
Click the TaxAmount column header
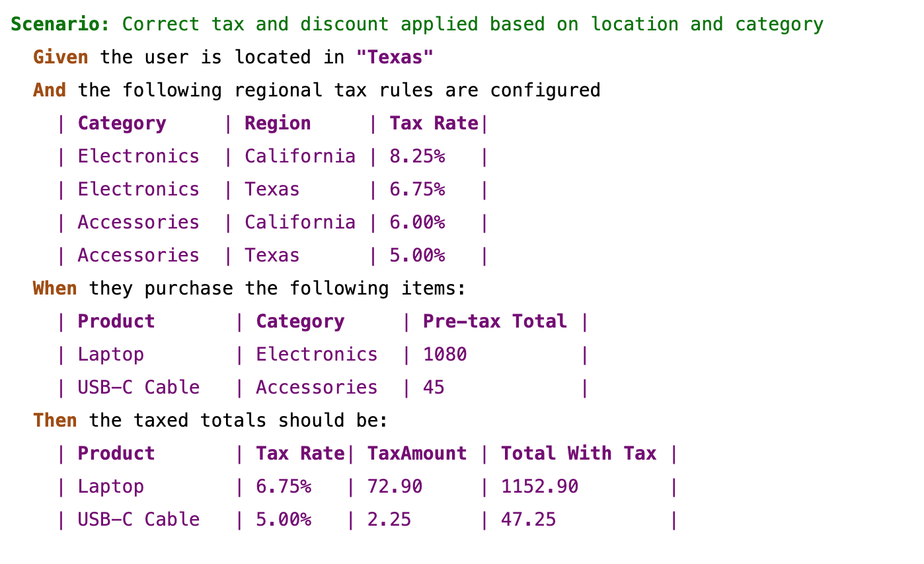[x=417, y=454]
